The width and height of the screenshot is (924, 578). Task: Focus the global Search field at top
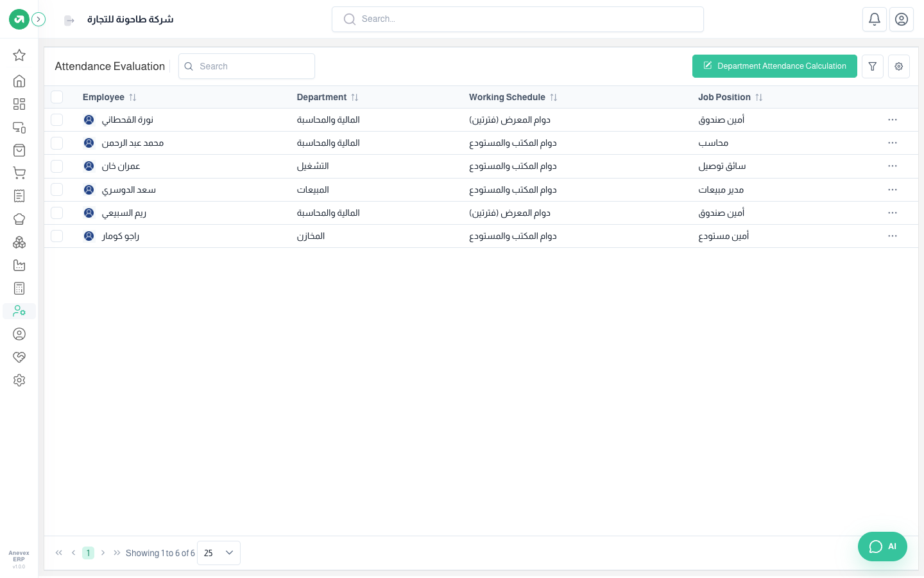(518, 19)
